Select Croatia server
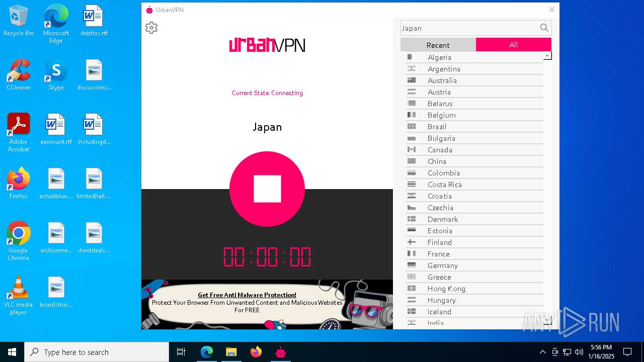The height and width of the screenshot is (362, 644). (x=474, y=196)
